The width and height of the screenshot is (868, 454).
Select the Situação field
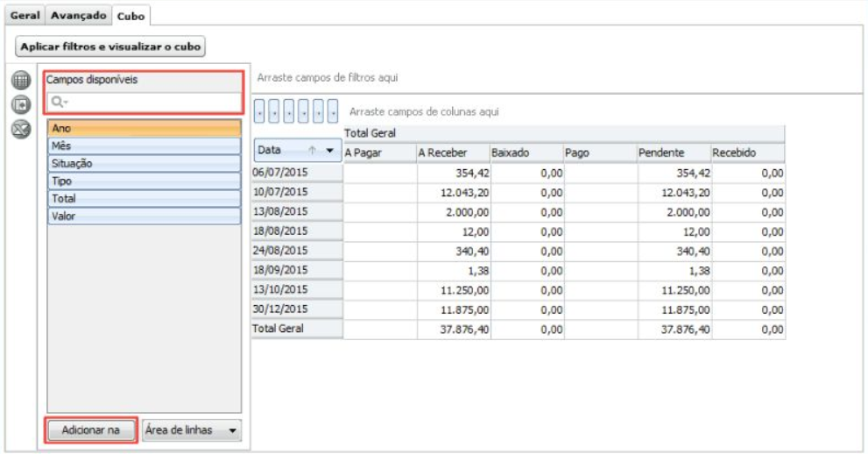145,163
